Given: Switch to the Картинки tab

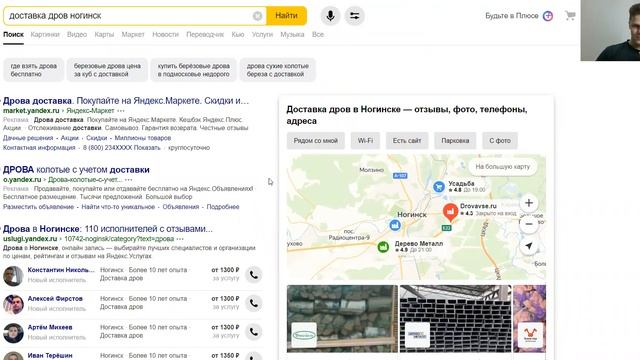Looking at the screenshot, I should [x=45, y=35].
